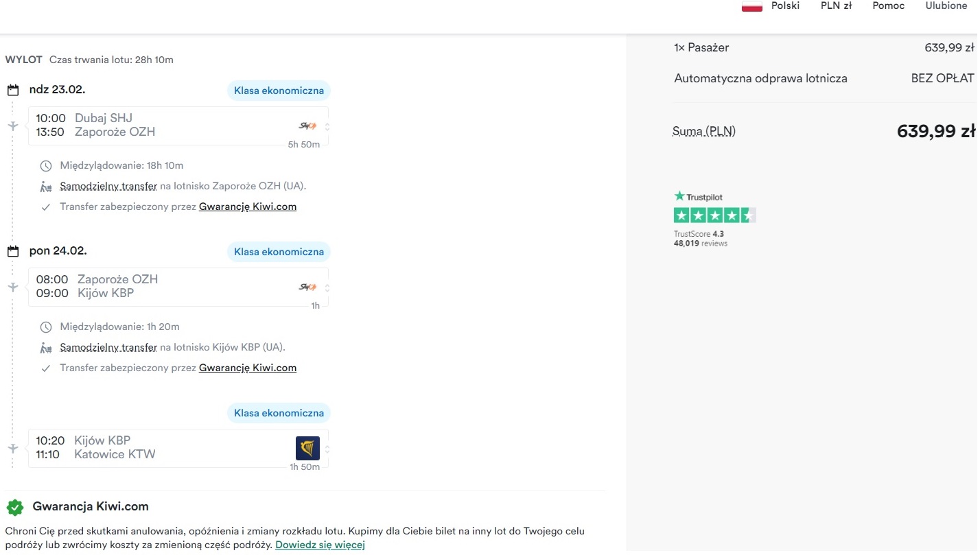980x555 pixels.
Task: Click checkmark icon beside Kijów transfer guarantee
Action: tap(46, 368)
